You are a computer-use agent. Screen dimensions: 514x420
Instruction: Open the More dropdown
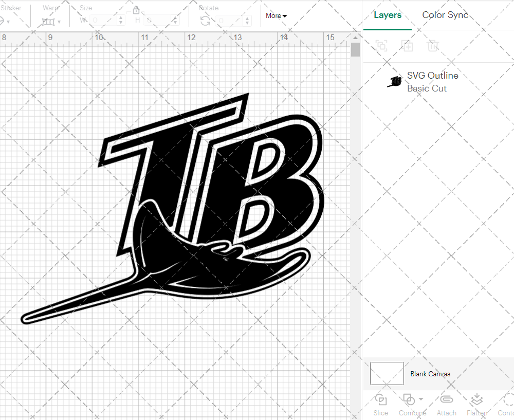tap(276, 16)
